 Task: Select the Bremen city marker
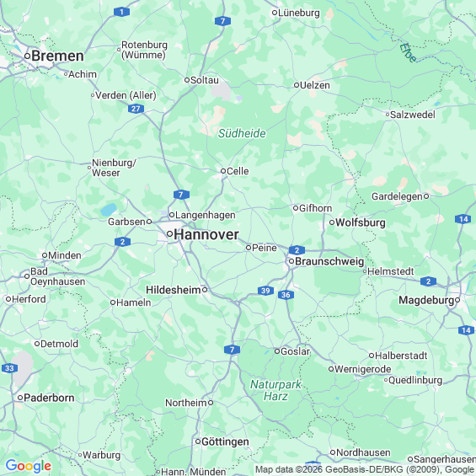click(27, 56)
